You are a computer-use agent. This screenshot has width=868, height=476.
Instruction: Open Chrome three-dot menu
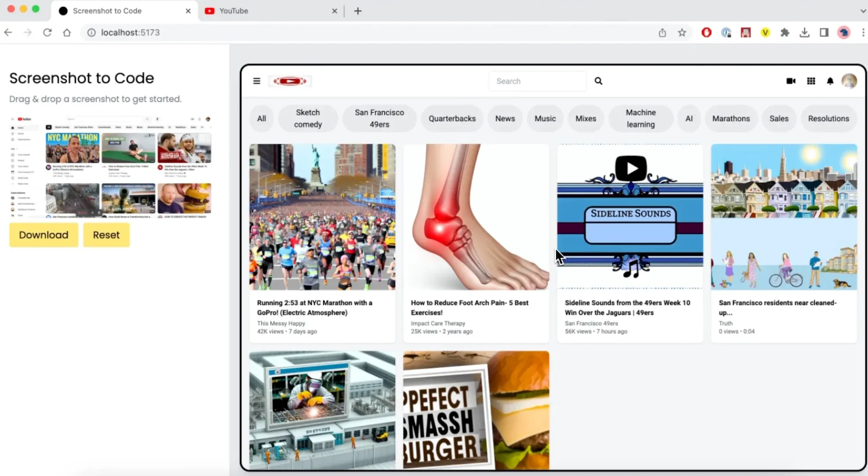point(863,33)
